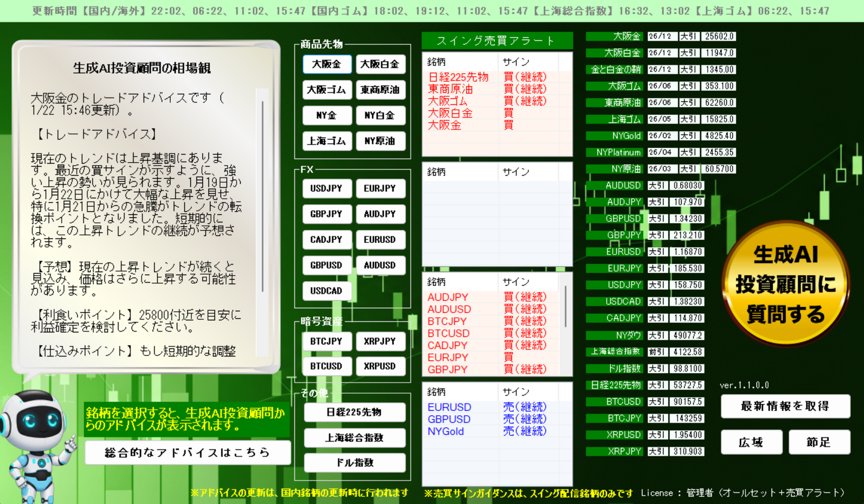
Task: Select BTCUSD row in buy signal list
Action: [x=491, y=334]
